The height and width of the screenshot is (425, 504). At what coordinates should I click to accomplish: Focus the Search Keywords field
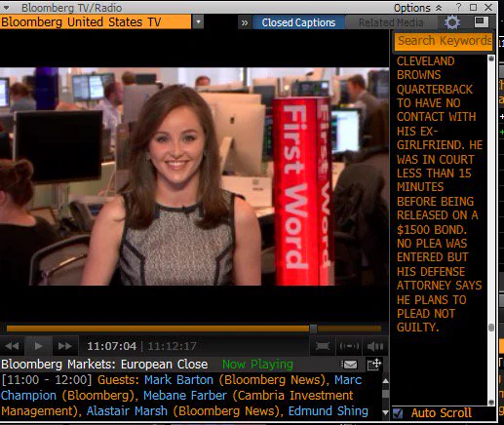(x=444, y=41)
